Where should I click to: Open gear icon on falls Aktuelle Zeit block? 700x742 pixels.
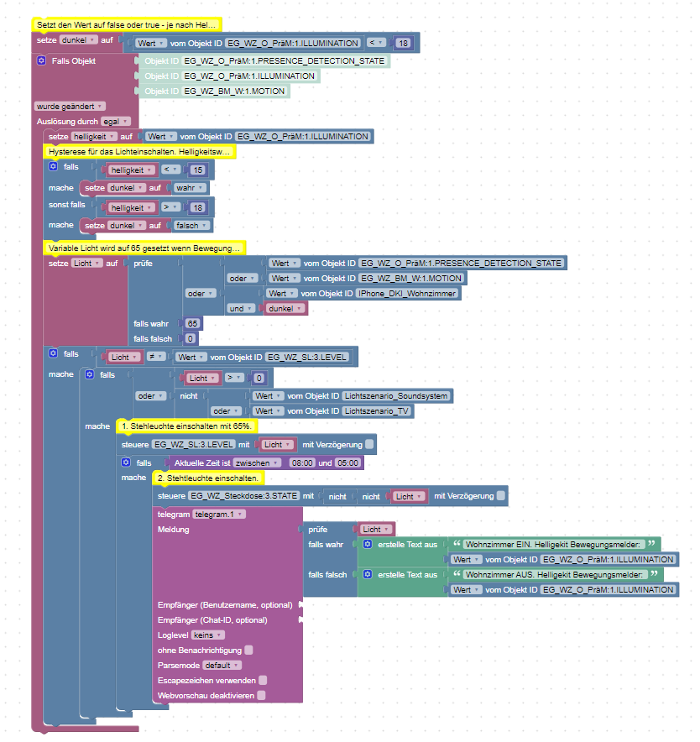coord(126,462)
